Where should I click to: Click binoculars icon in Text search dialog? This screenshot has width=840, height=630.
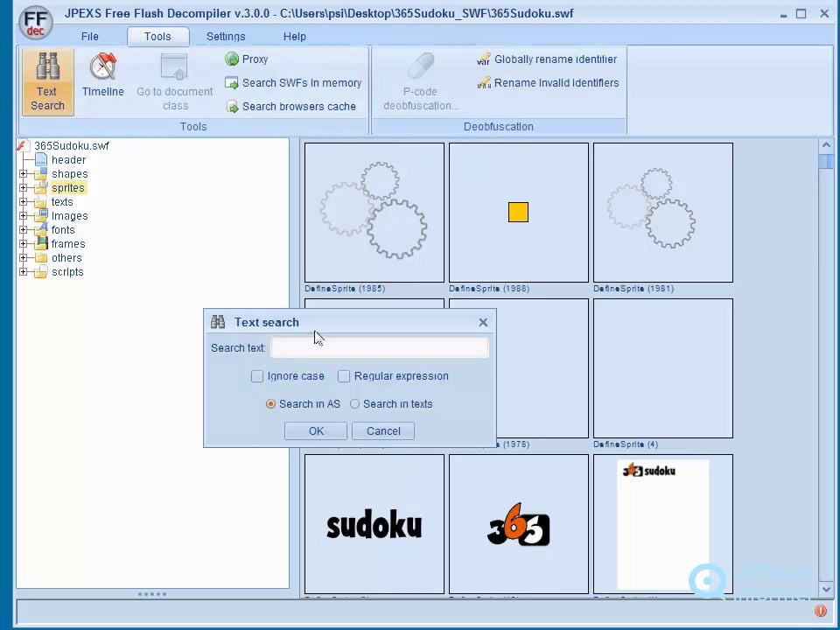[218, 322]
